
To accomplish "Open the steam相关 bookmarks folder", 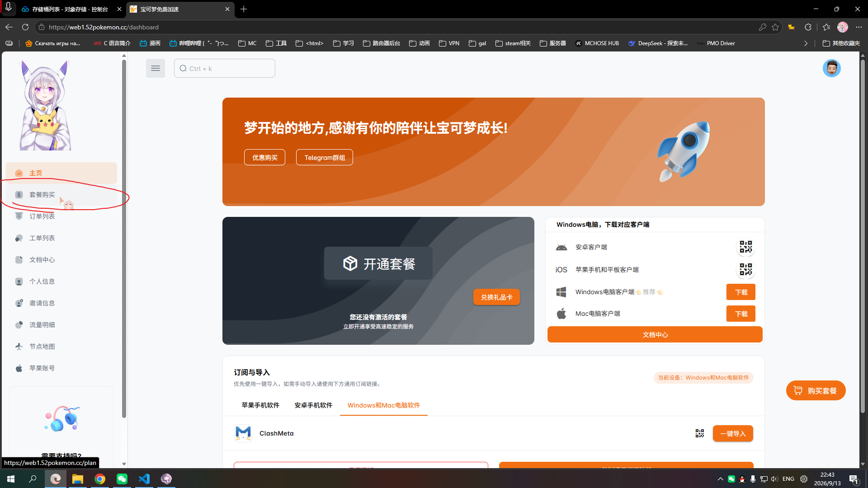I will (x=513, y=43).
